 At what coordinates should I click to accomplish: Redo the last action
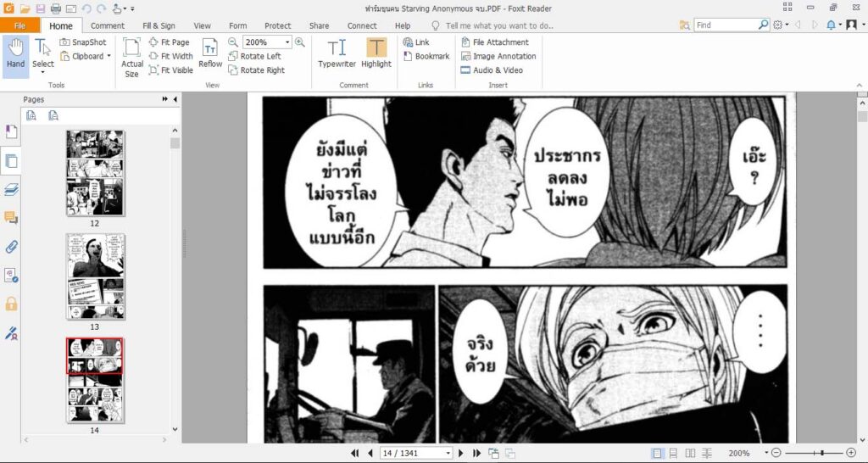point(102,8)
